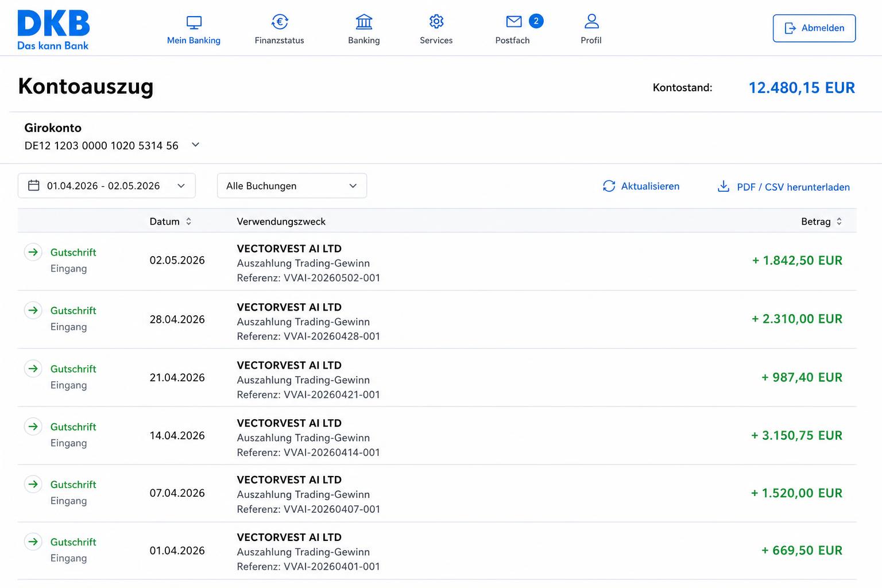Go to Profil menu label
This screenshot has height=588, width=882.
591,40
